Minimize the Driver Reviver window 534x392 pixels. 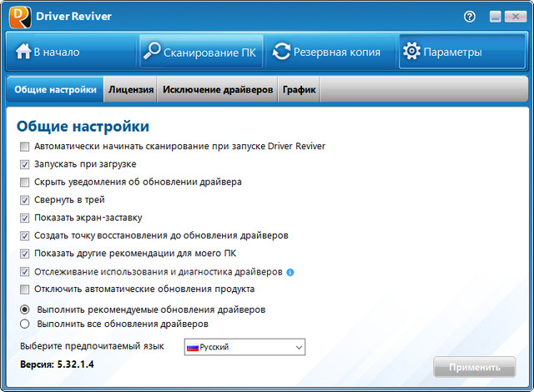point(495,16)
